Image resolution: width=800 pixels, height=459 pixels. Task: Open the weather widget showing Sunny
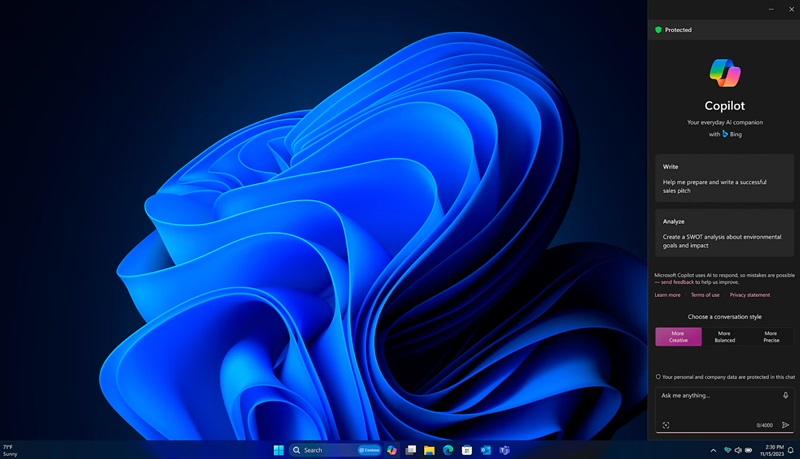(x=10, y=450)
